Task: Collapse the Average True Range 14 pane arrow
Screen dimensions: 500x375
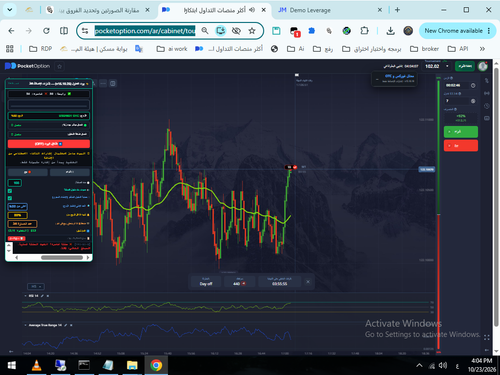Action: [x=26, y=325]
